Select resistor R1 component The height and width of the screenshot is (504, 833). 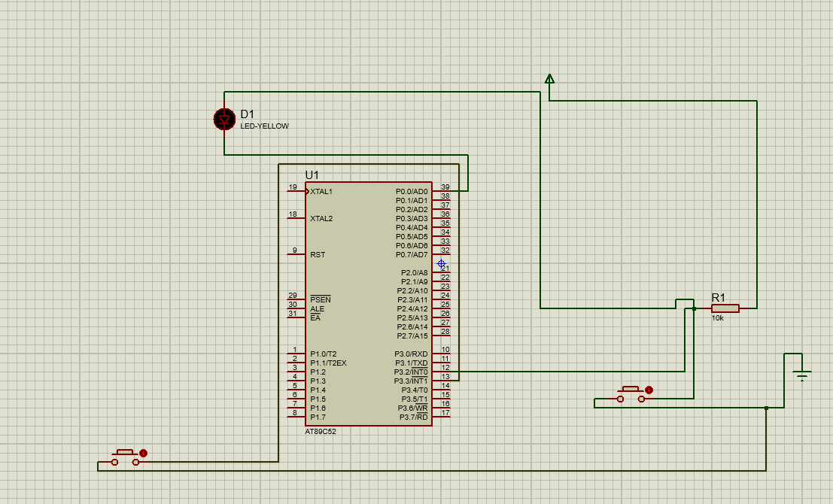pos(725,308)
